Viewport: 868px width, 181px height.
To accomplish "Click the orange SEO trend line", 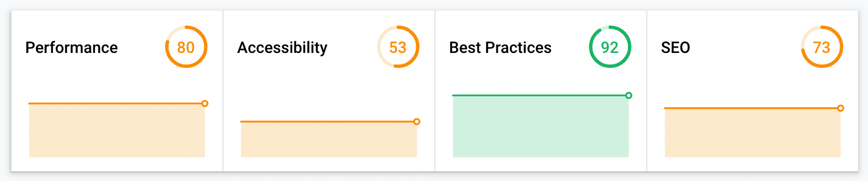I will [750, 108].
